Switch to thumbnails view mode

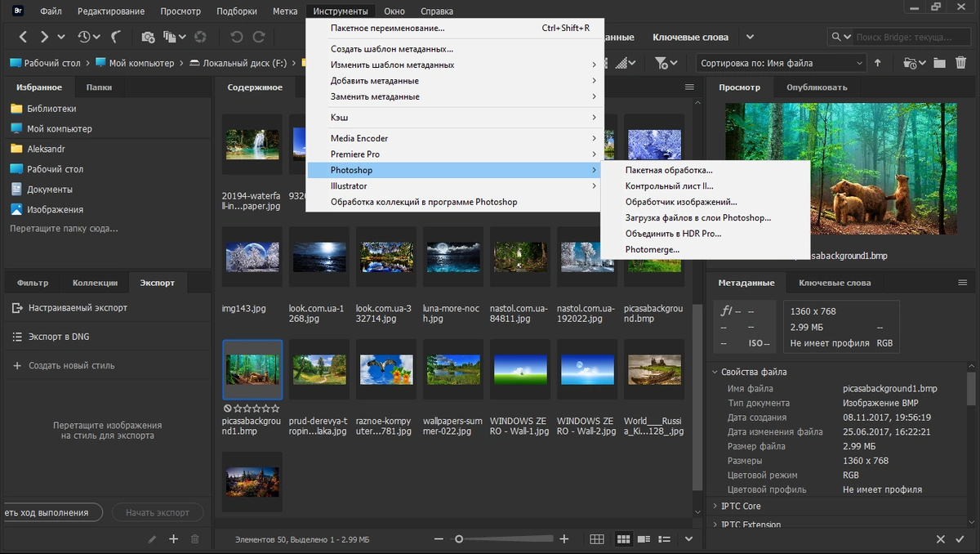pyautogui.click(x=624, y=538)
